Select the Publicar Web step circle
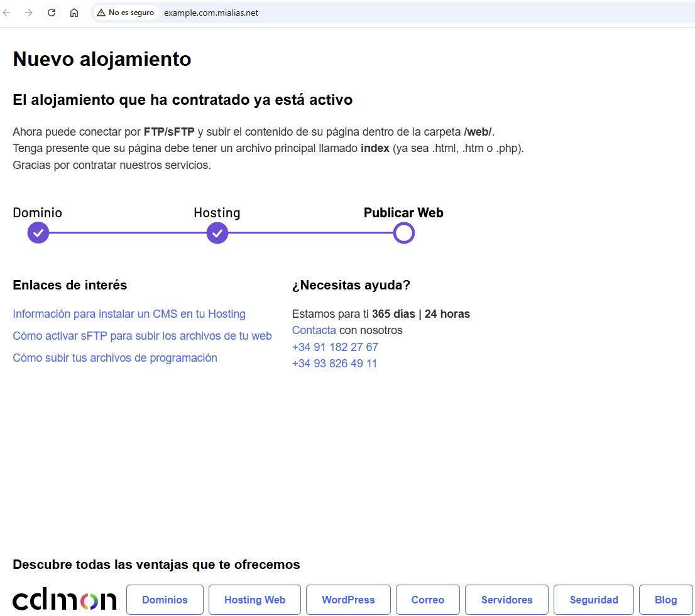The width and height of the screenshot is (695, 616). tap(403, 233)
